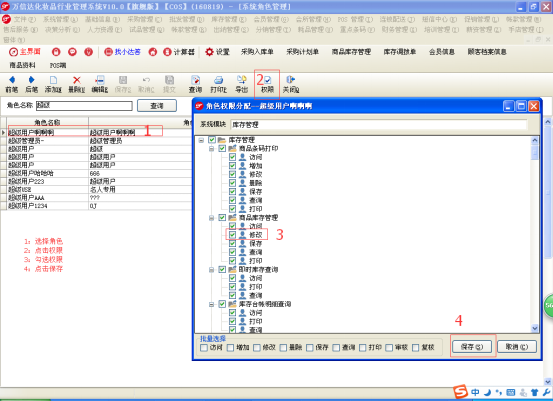Open the 主界面 main screen shortcut
This screenshot has width=553, height=401.
click(x=25, y=52)
